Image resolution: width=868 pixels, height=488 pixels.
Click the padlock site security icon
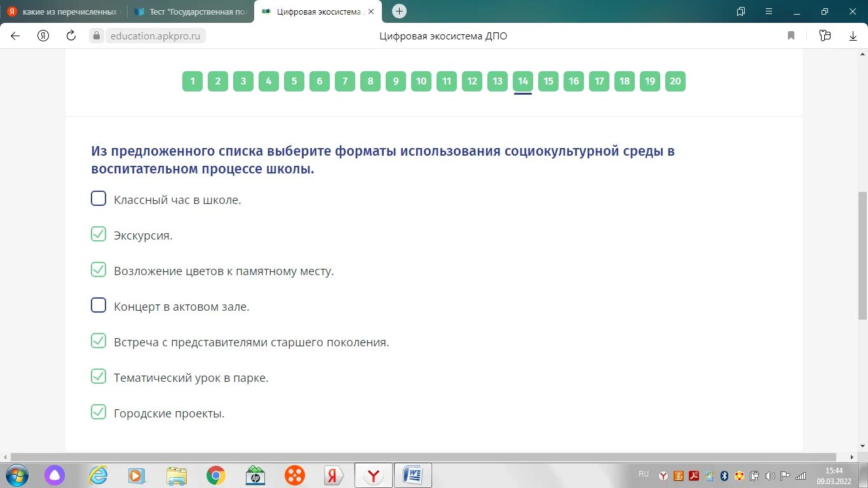tap(97, 36)
